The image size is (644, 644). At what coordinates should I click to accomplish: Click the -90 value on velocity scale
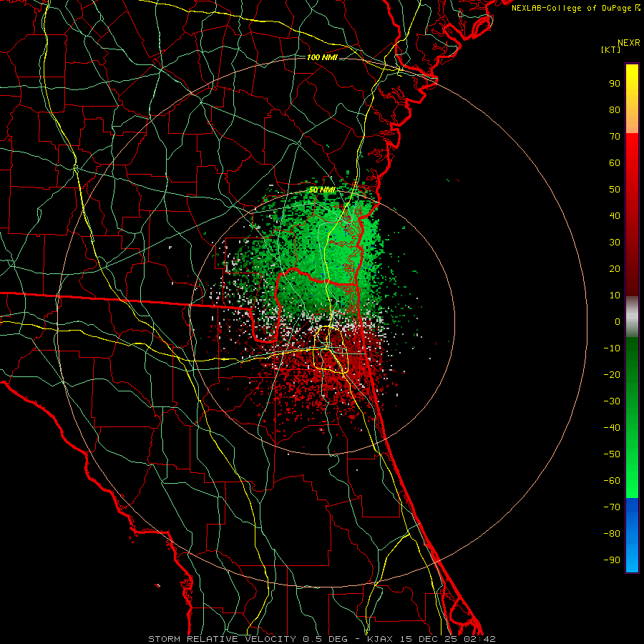pyautogui.click(x=612, y=560)
